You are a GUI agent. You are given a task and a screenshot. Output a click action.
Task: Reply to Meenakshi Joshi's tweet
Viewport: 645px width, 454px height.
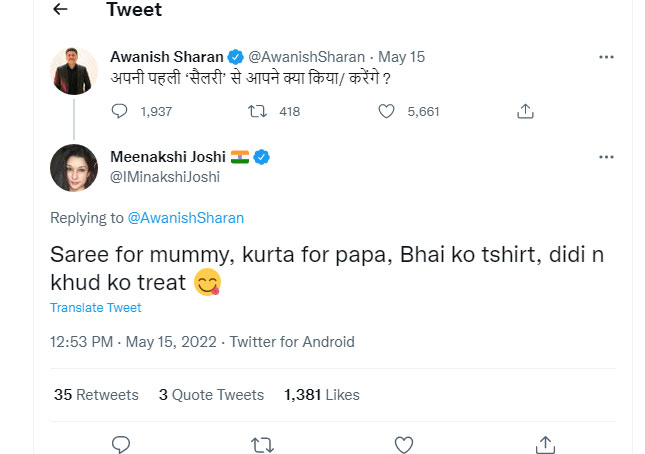click(121, 443)
